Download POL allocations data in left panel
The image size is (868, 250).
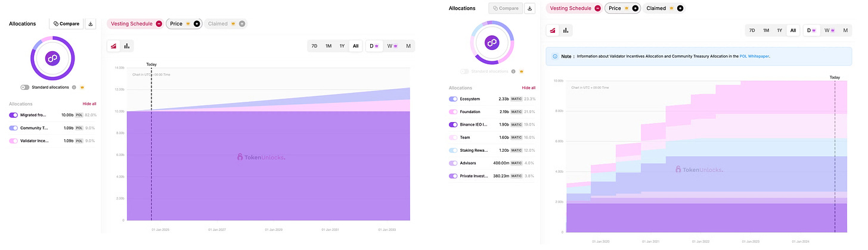point(91,24)
